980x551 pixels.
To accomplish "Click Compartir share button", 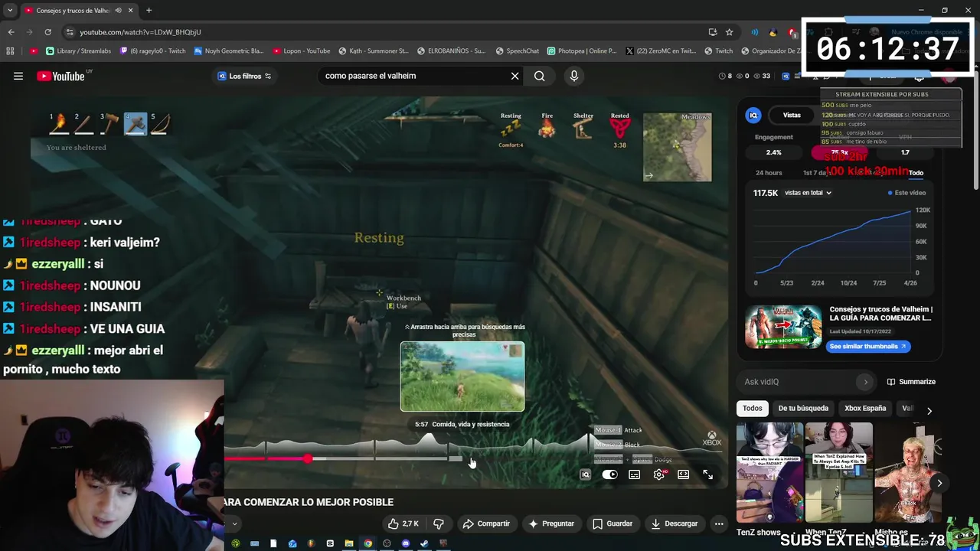I will pyautogui.click(x=486, y=523).
